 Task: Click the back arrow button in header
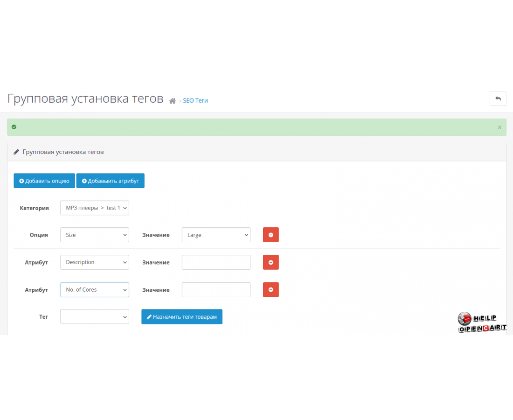498,98
